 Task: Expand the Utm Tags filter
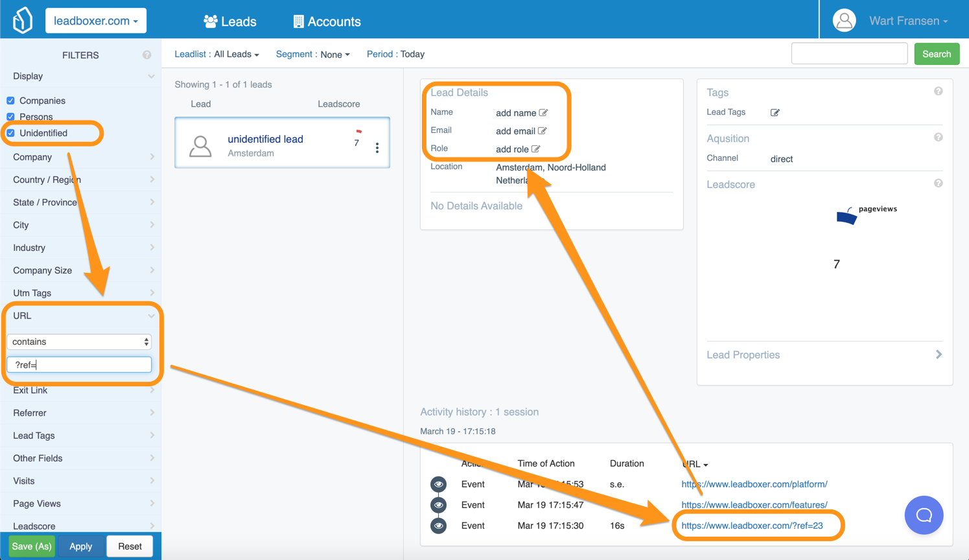coord(80,293)
